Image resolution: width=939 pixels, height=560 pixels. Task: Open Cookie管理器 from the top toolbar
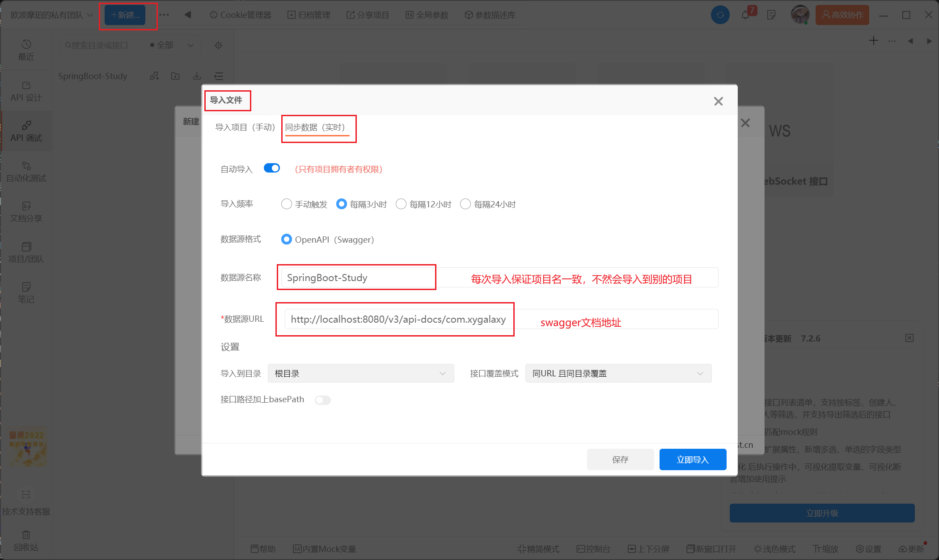pyautogui.click(x=241, y=15)
